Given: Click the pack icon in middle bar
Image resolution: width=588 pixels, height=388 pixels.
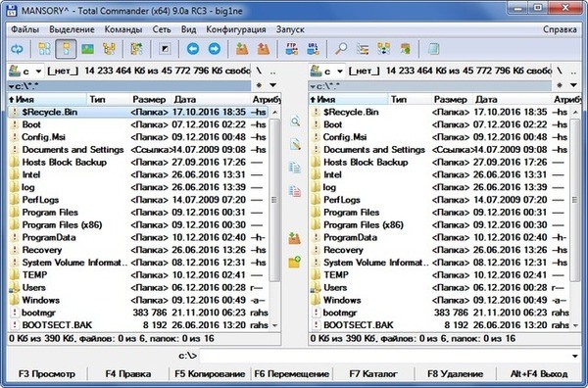Looking at the screenshot, I should pyautogui.click(x=295, y=238).
